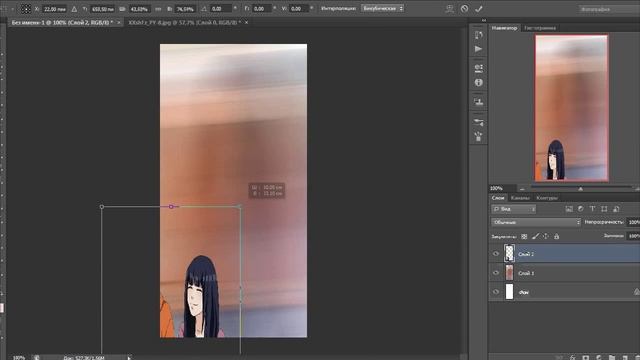Switch to the Контуры paths tab
The width and height of the screenshot is (640, 360).
coord(547,198)
